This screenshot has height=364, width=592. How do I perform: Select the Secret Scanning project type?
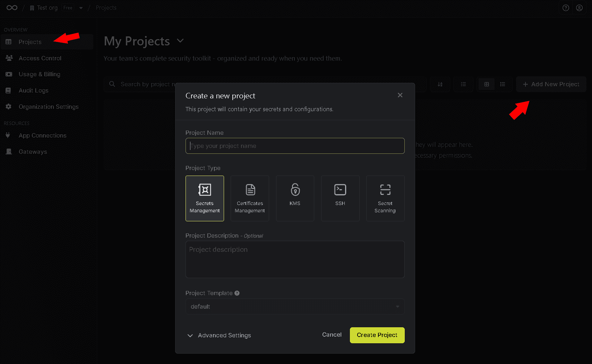click(385, 198)
